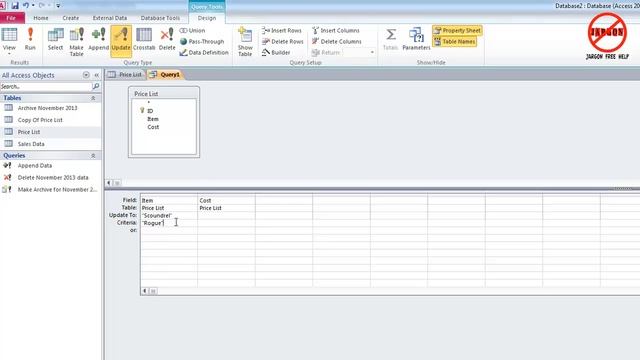Click the Item field in Price List box
This screenshot has width=640, height=360.
pos(153,119)
